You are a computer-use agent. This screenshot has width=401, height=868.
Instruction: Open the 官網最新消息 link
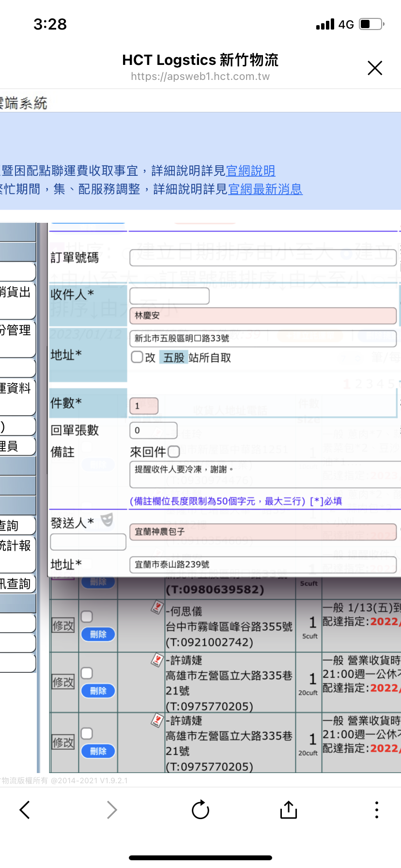pos(265,189)
